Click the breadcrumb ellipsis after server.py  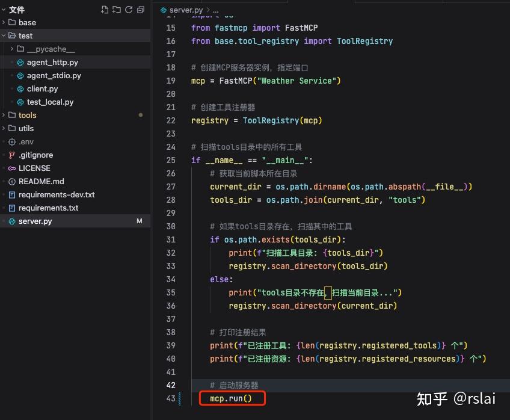216,10
